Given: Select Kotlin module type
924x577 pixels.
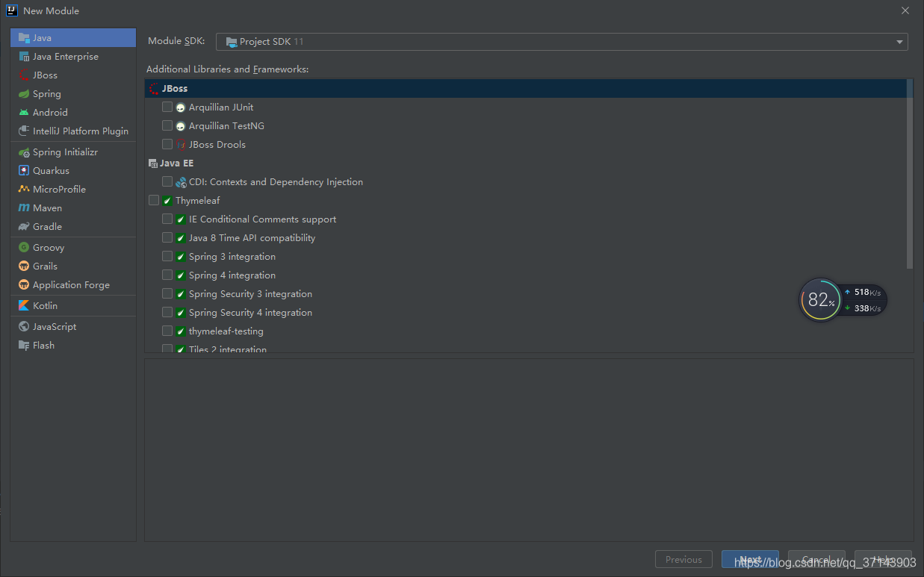Looking at the screenshot, I should [73, 305].
